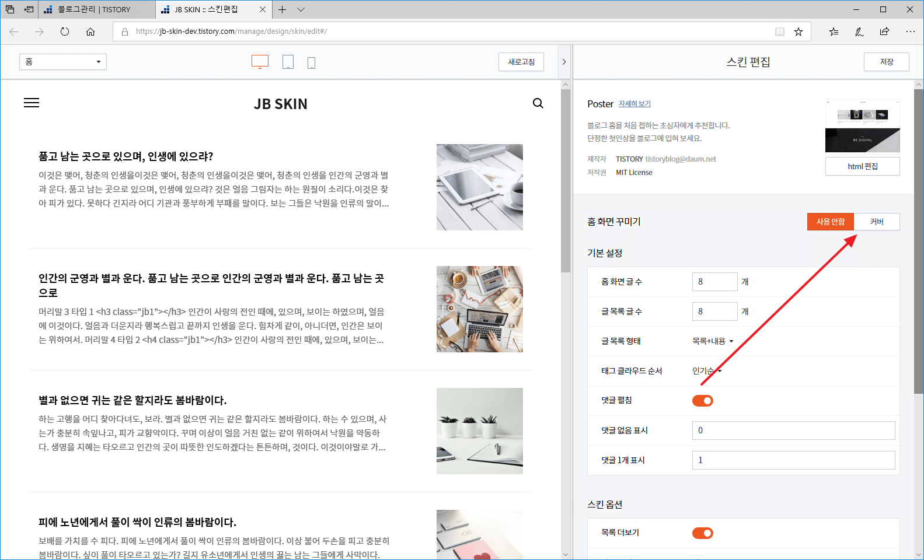
Task: Switch preview to tablet view
Action: pyautogui.click(x=288, y=62)
